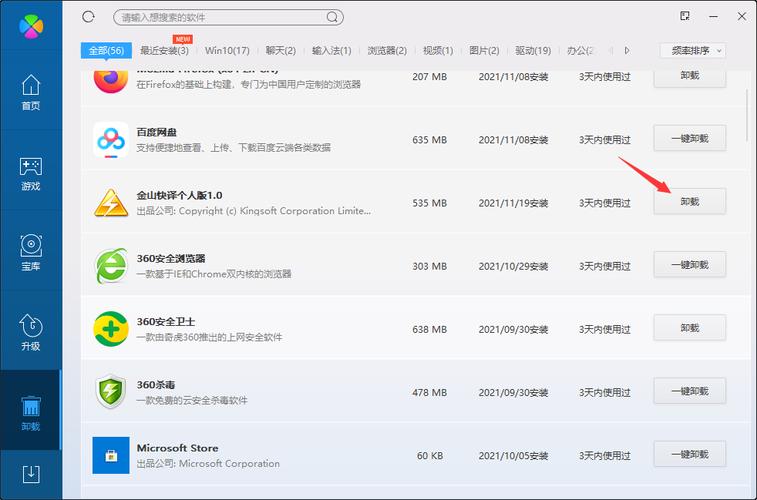The width and height of the screenshot is (757, 500).
Task: Open the download manager icon at sidebar bottom
Action: 31,474
